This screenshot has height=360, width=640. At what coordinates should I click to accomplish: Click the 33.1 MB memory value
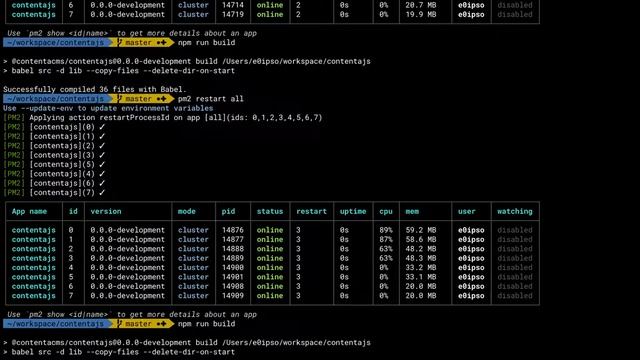[421, 277]
